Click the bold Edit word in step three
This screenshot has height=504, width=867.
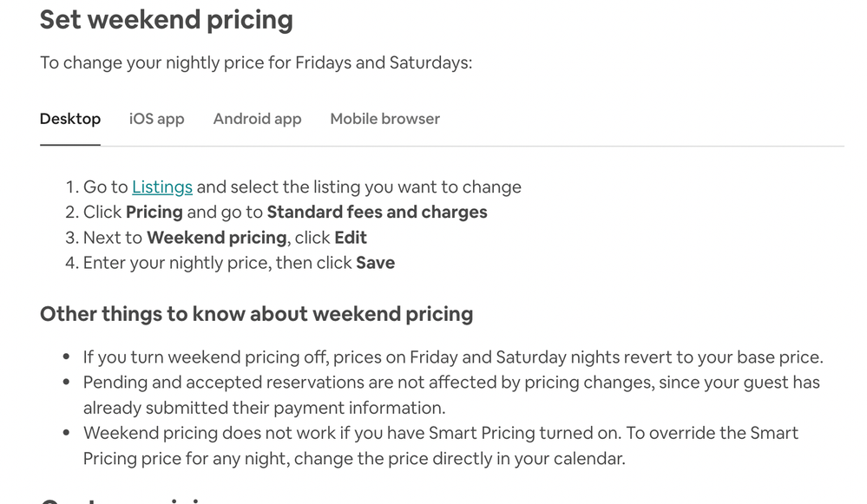[x=351, y=238]
